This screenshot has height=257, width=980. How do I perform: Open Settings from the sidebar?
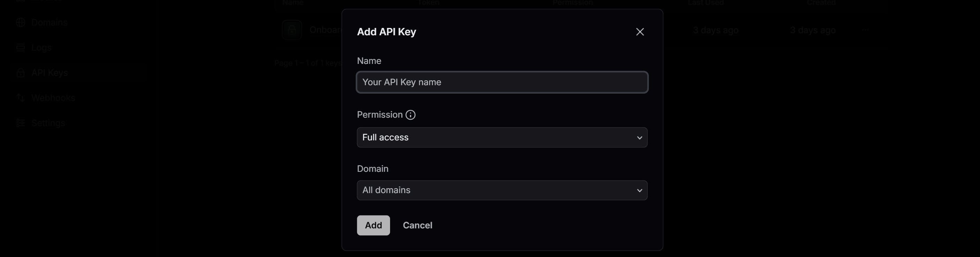[x=48, y=123]
